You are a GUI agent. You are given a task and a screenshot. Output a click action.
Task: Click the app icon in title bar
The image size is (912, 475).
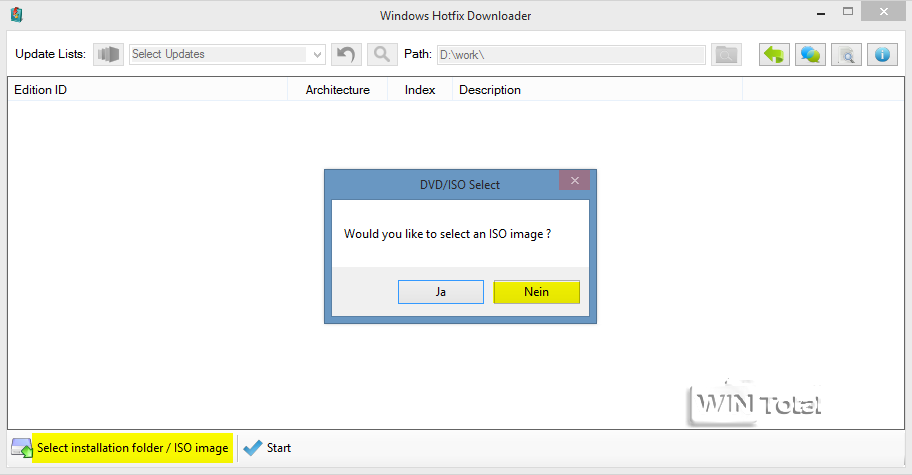(x=16, y=15)
